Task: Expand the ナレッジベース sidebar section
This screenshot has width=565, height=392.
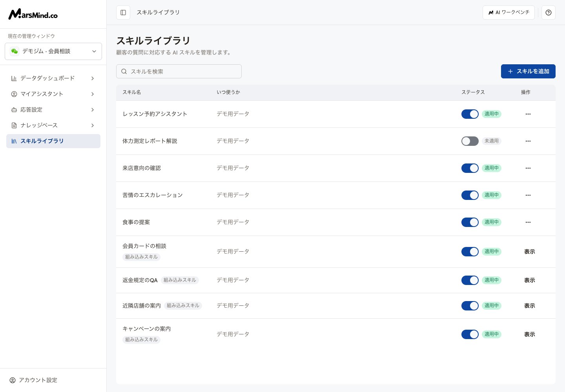Action: [53, 125]
